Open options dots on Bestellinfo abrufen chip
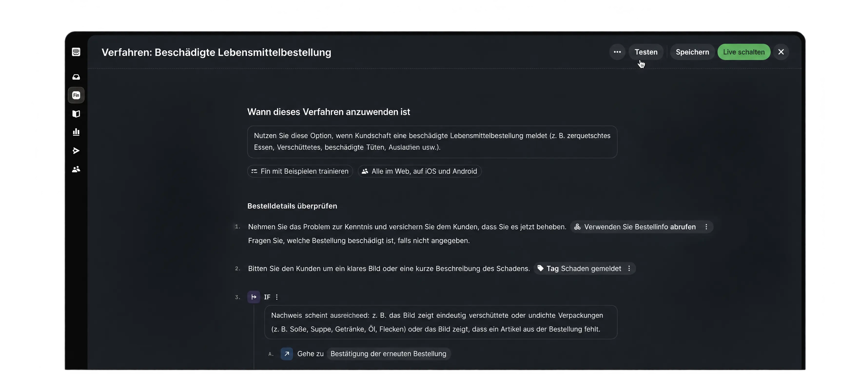Viewport: 868px width, 374px height. [x=706, y=227]
